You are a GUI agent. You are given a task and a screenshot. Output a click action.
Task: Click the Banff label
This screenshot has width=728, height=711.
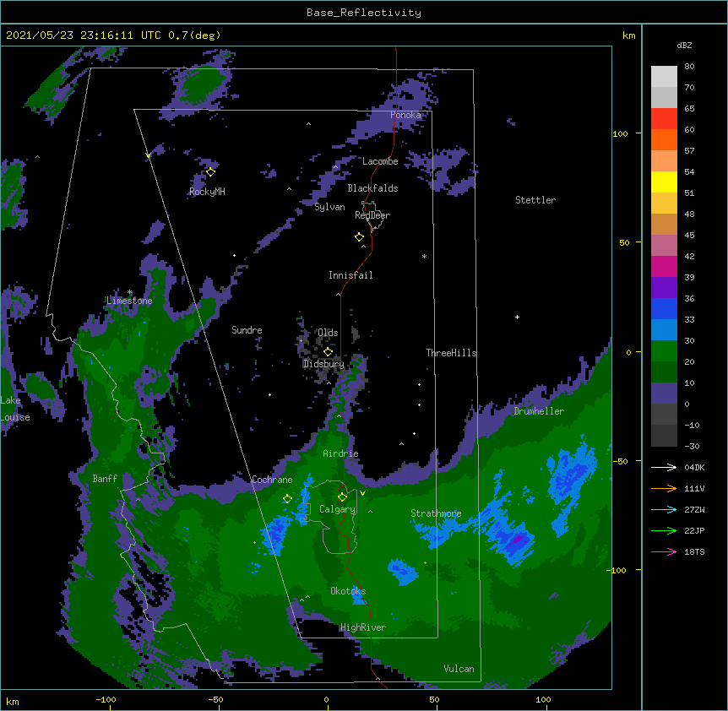105,479
